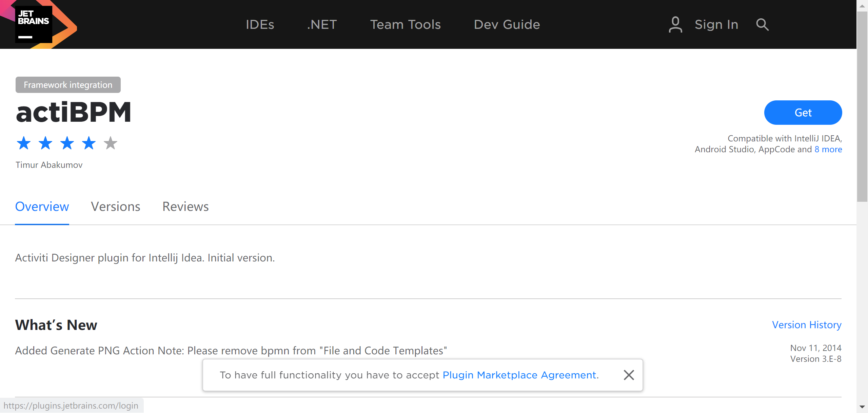The image size is (868, 413).
Task: Click the 'Activiti Designer plugin' description text
Action: 145,258
